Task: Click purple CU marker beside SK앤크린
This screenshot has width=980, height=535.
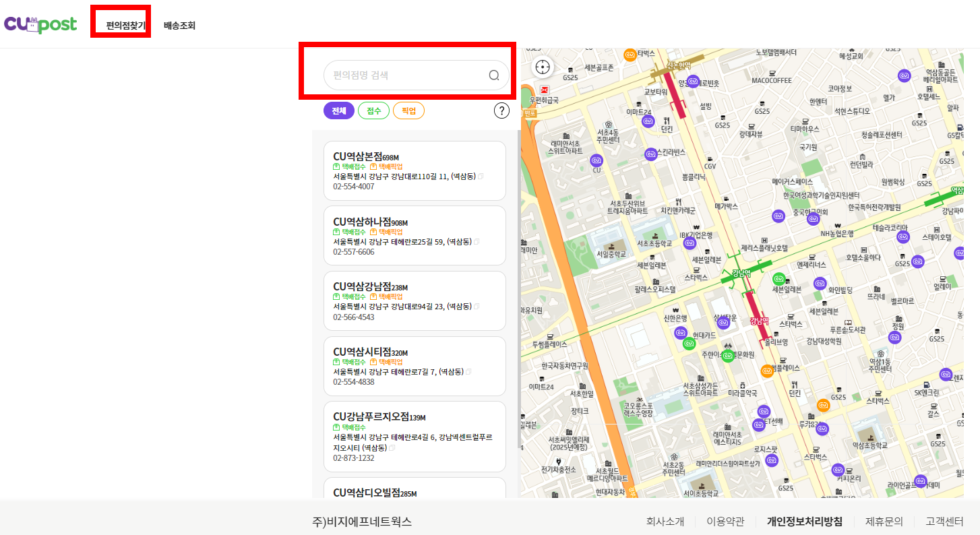Action: click(x=946, y=375)
